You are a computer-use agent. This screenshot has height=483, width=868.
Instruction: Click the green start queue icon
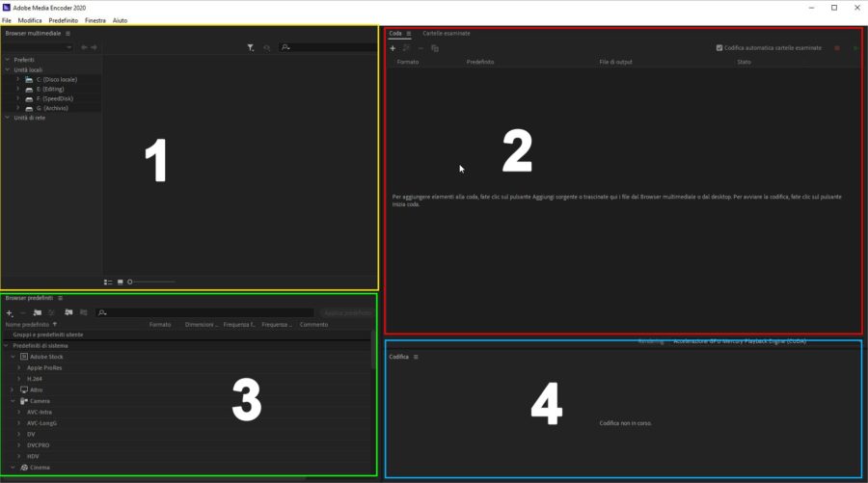855,48
